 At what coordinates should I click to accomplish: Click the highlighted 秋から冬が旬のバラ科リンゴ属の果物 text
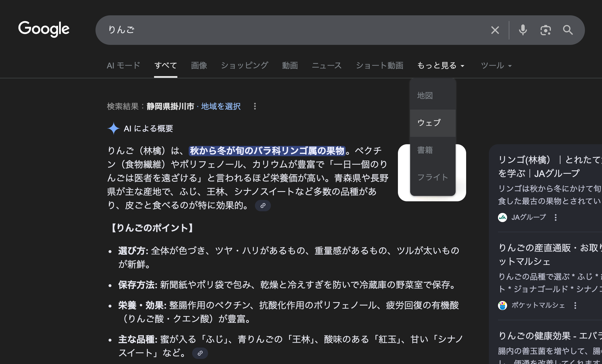point(267,151)
